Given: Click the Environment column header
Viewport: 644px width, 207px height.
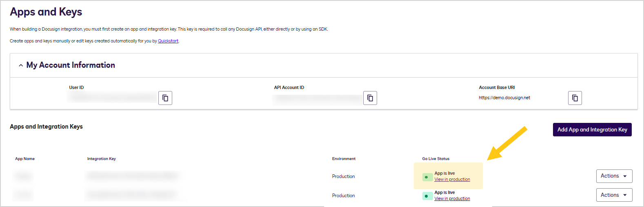Looking at the screenshot, I should (344, 159).
